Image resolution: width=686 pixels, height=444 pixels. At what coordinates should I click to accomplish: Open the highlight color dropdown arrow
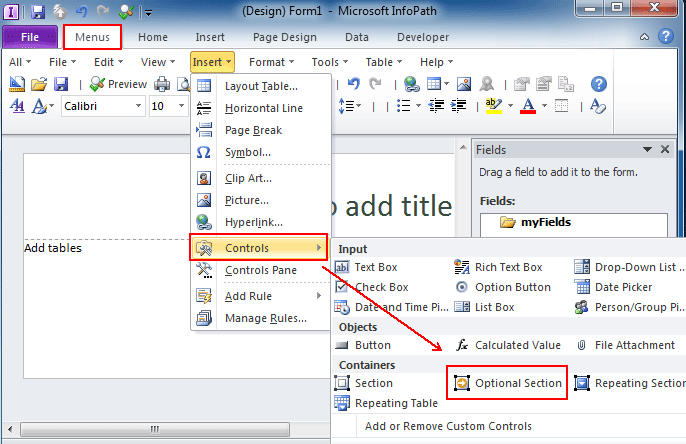click(x=510, y=105)
